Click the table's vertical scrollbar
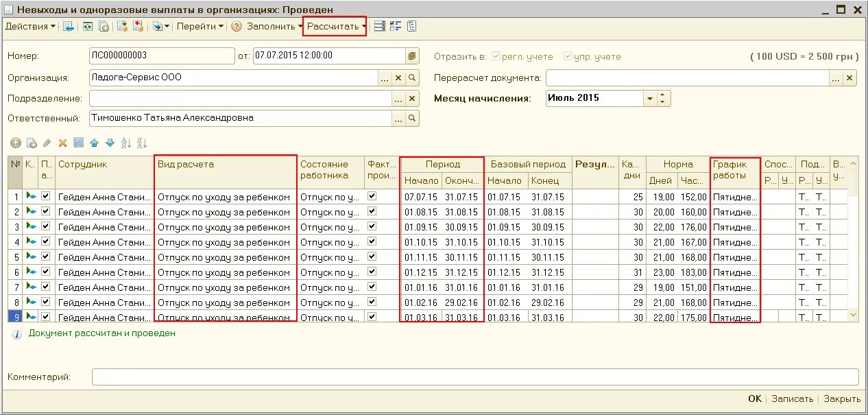Viewport: 868px width, 415px height. (854, 239)
